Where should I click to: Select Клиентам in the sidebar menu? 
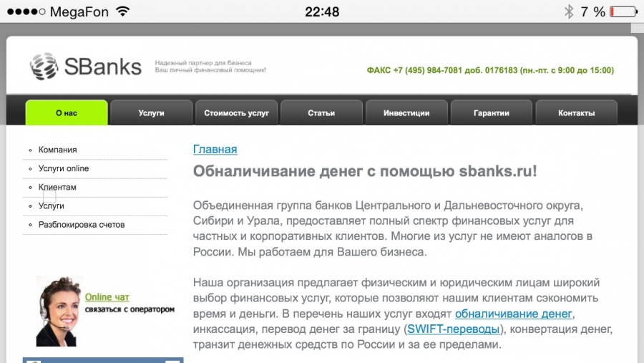click(57, 187)
